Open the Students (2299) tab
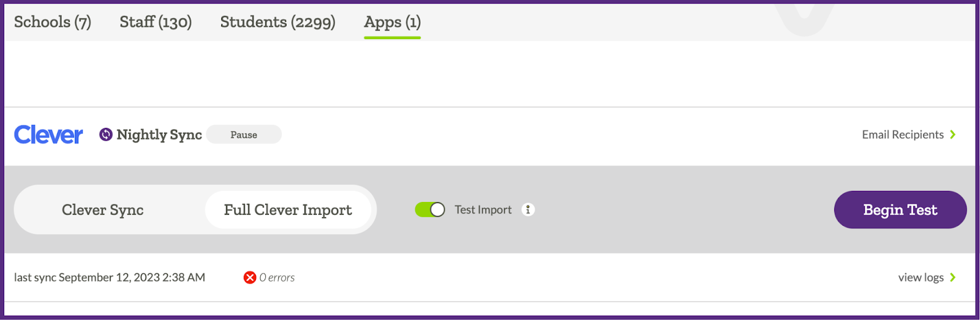The height and width of the screenshot is (320, 980). click(x=277, y=22)
